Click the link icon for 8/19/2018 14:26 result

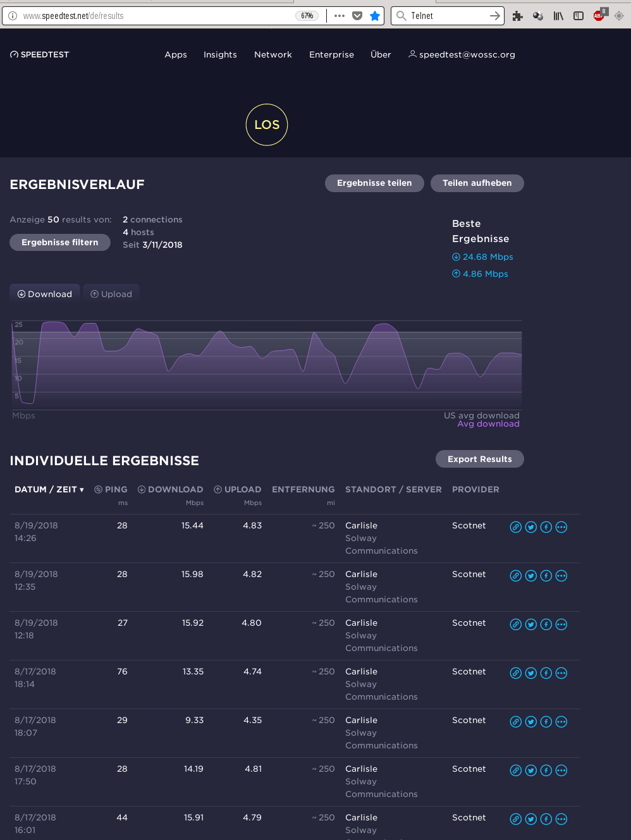click(516, 527)
